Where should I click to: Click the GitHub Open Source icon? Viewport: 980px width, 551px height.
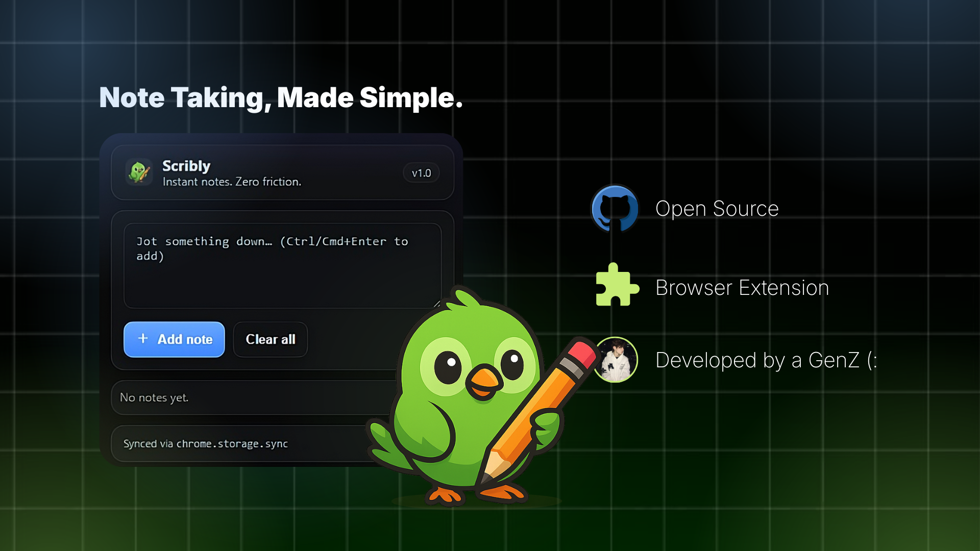tap(615, 209)
